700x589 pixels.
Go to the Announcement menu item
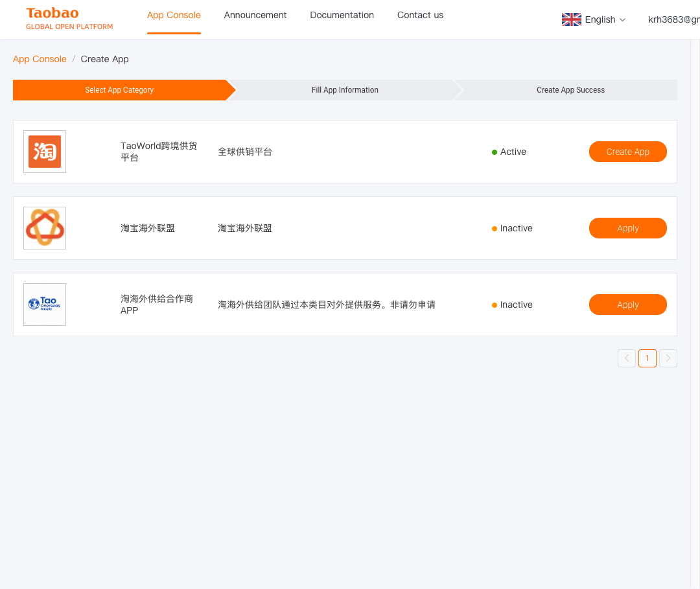click(x=255, y=15)
